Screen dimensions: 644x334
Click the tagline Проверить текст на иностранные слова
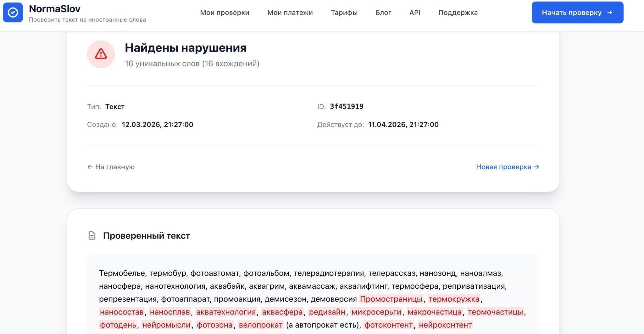coord(87,20)
